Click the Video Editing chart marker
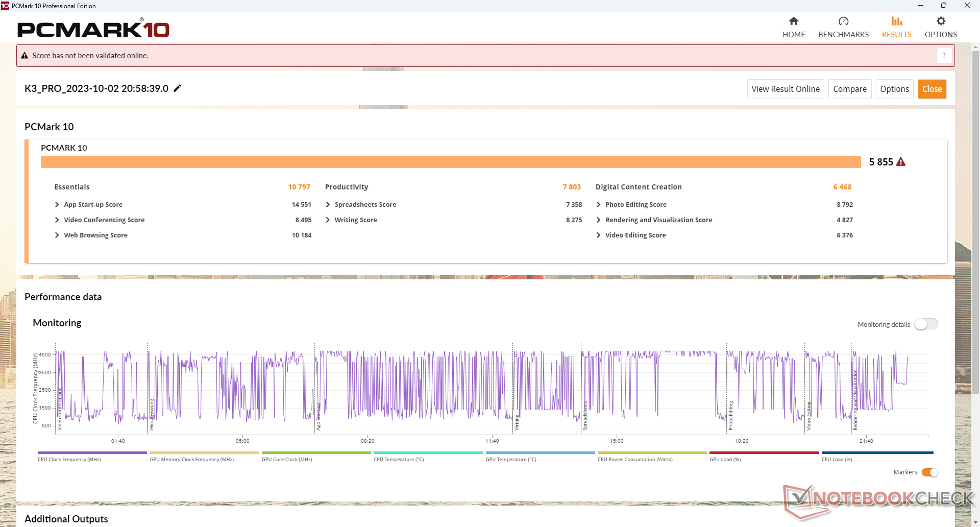980x527 pixels. pyautogui.click(x=808, y=416)
